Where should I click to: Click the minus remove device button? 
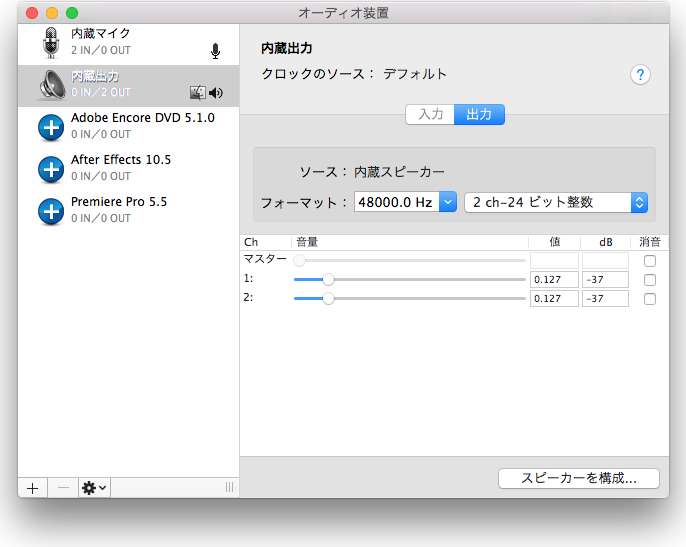pos(63,488)
